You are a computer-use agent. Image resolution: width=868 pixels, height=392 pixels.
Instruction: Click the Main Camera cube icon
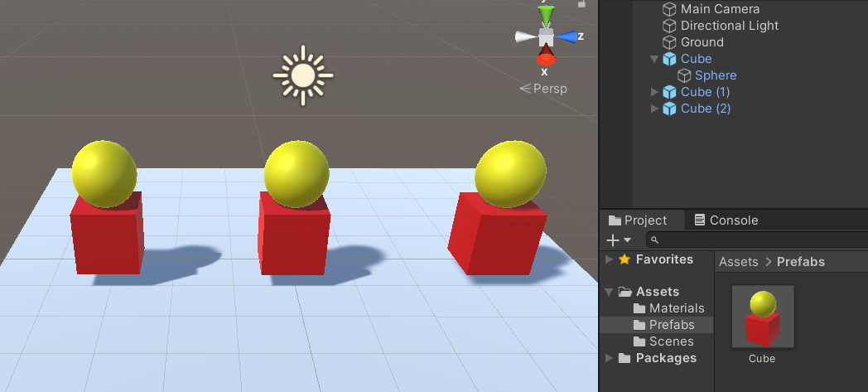(669, 9)
